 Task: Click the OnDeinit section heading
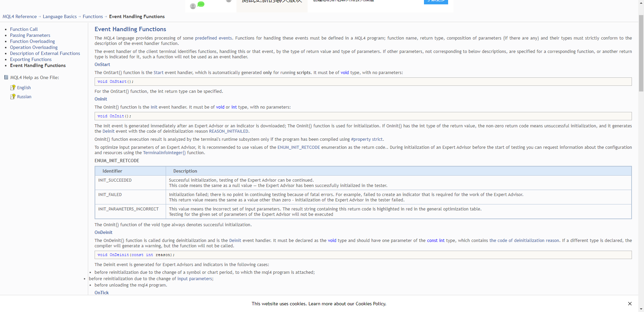click(103, 232)
